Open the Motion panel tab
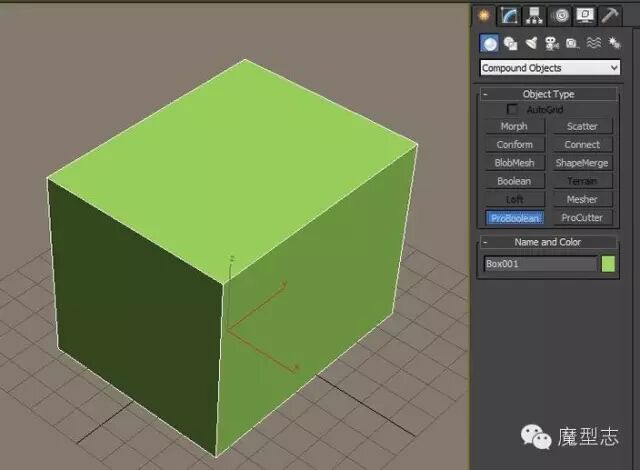640x470 pixels. (560, 16)
